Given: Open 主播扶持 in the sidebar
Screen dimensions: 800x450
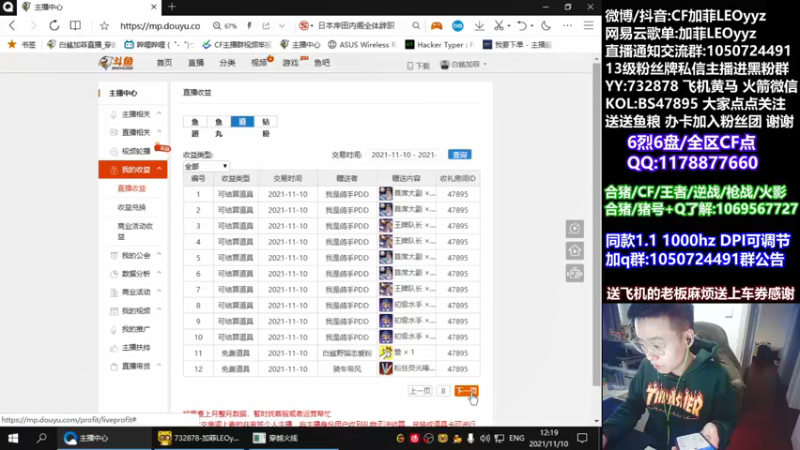Looking at the screenshot, I should pyautogui.click(x=134, y=347).
